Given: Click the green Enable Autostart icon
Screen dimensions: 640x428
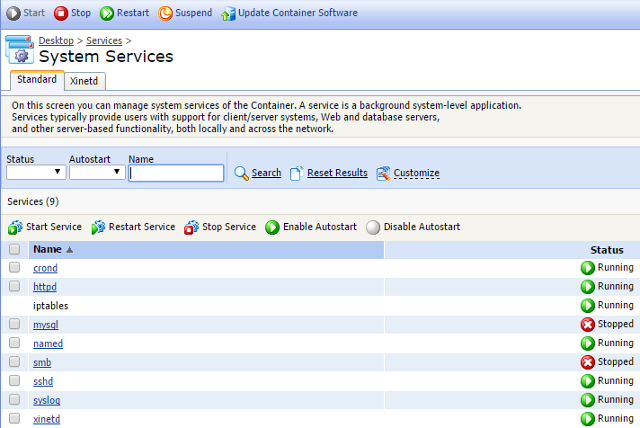Looking at the screenshot, I should click(272, 227).
